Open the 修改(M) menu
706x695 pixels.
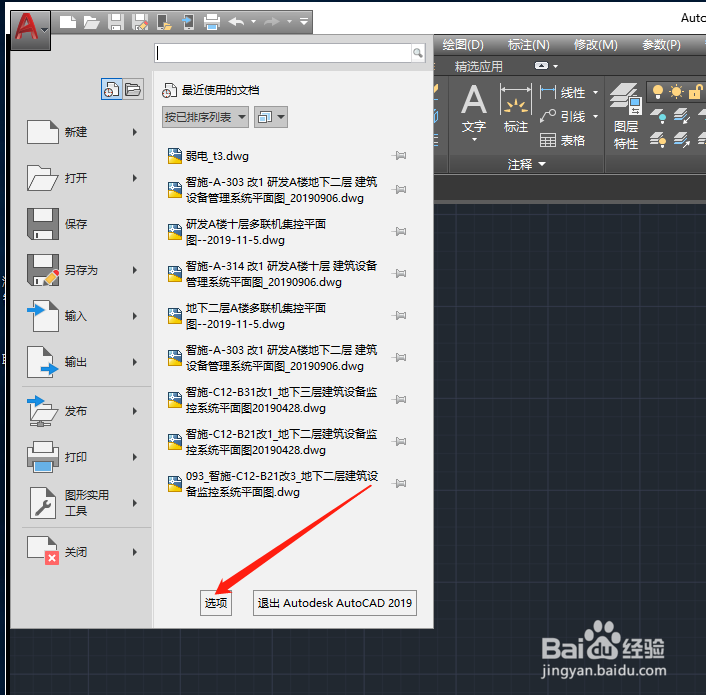tap(595, 45)
